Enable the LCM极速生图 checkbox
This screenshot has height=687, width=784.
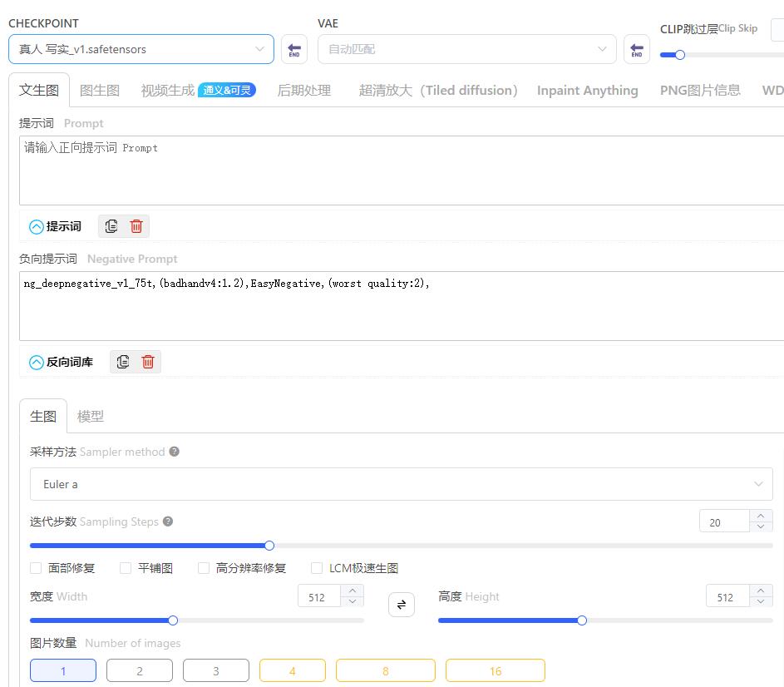click(x=317, y=568)
